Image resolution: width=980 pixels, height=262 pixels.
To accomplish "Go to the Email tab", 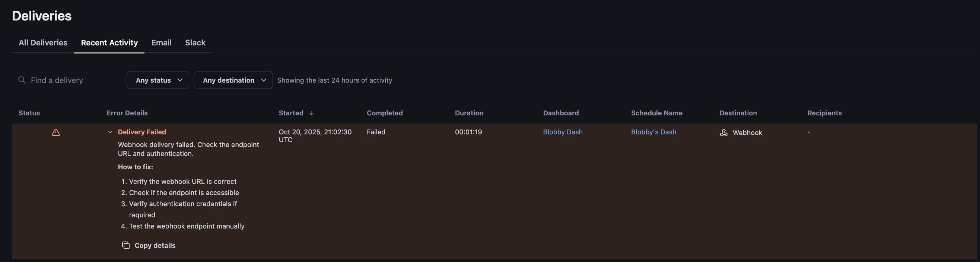I will [161, 42].
